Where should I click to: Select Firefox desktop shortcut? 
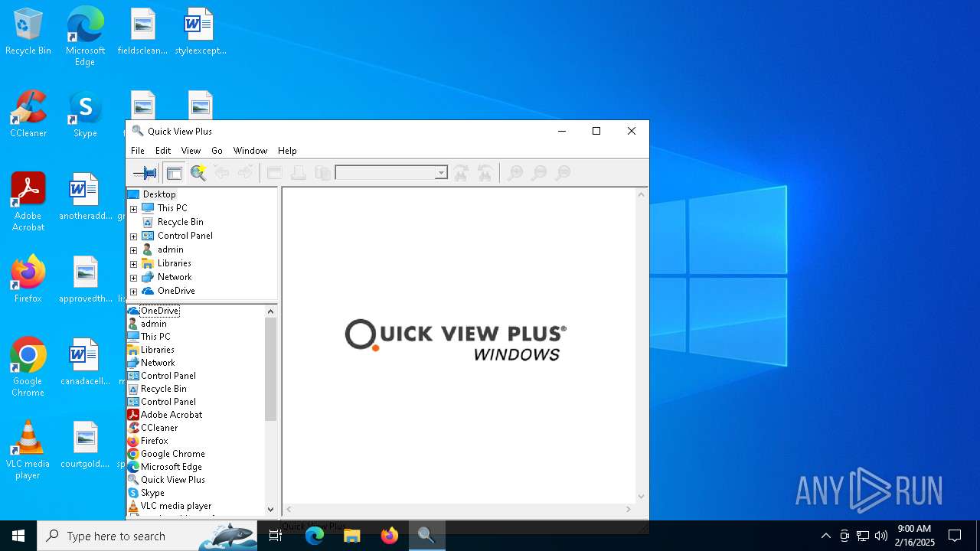tap(28, 280)
